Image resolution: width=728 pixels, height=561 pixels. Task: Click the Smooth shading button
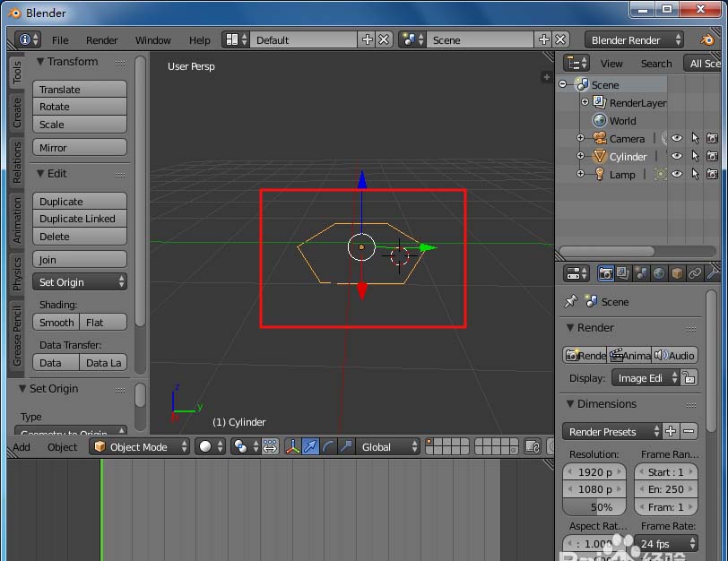pyautogui.click(x=56, y=322)
